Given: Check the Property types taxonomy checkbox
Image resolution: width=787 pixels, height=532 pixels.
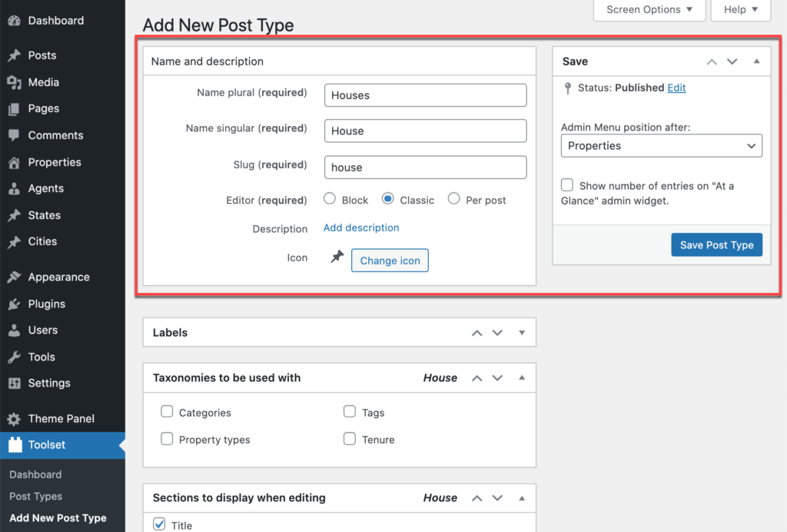Looking at the screenshot, I should [x=167, y=439].
